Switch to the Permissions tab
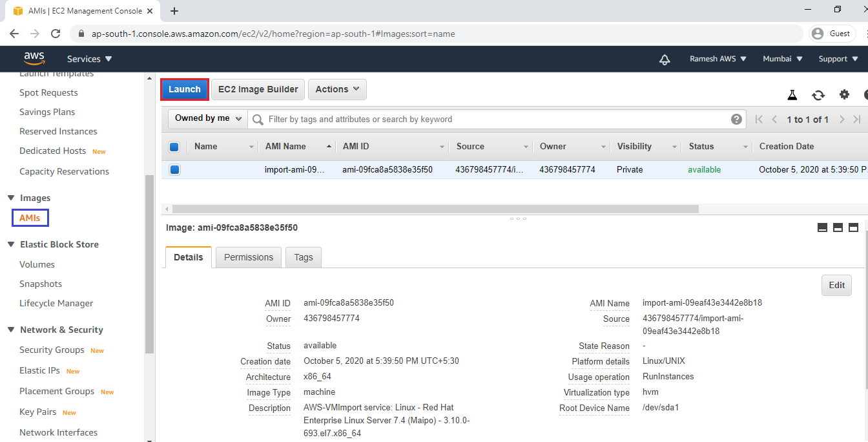 [249, 257]
